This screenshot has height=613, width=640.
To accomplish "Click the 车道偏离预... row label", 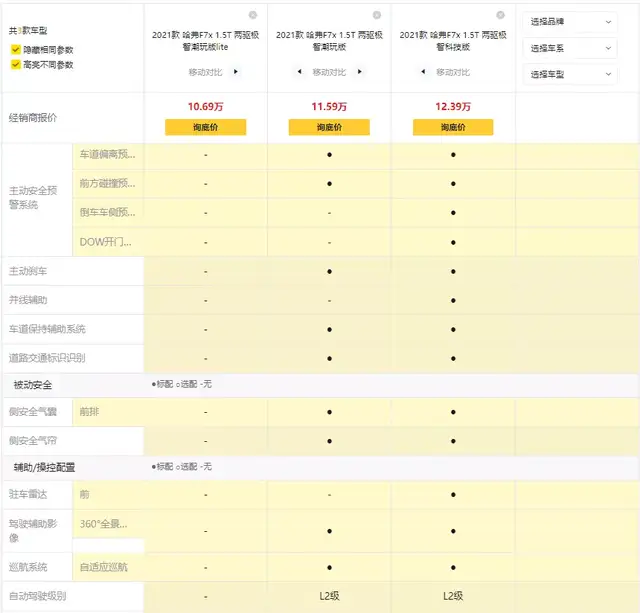I will click(x=107, y=154).
